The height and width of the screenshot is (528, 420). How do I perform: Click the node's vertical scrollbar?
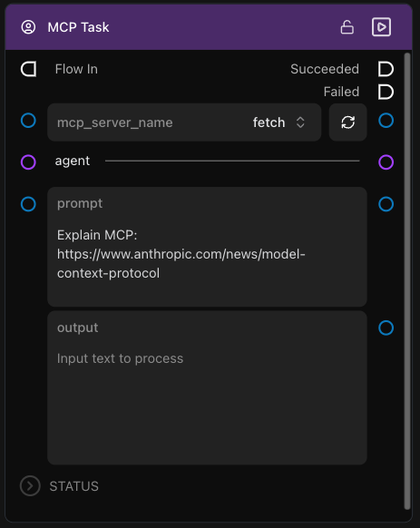407,281
